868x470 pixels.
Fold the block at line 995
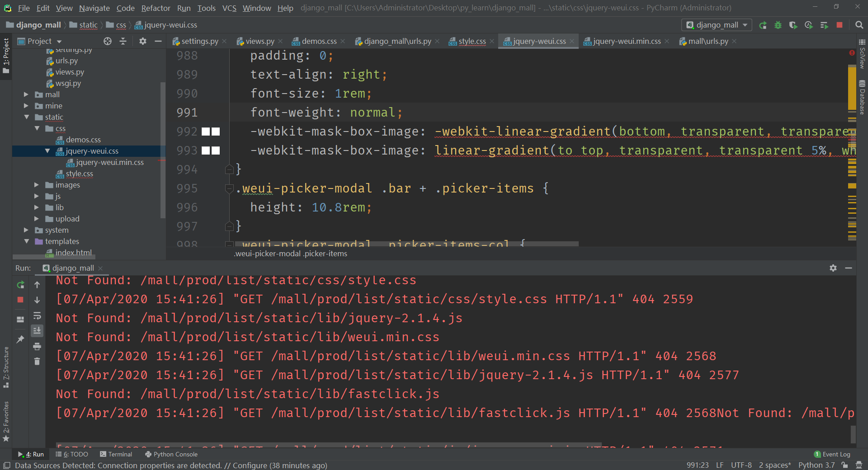(x=229, y=188)
